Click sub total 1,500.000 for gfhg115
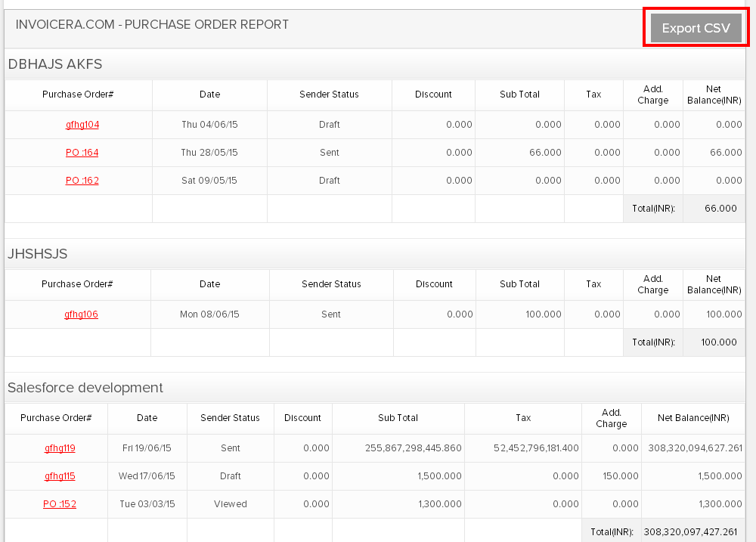 click(x=440, y=476)
